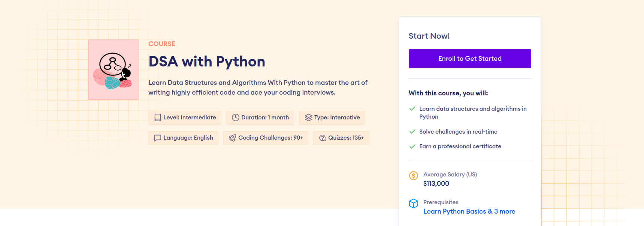Click the book icon beside Level: Intermediate
Viewport: 644px width, 226px height.
pyautogui.click(x=158, y=118)
